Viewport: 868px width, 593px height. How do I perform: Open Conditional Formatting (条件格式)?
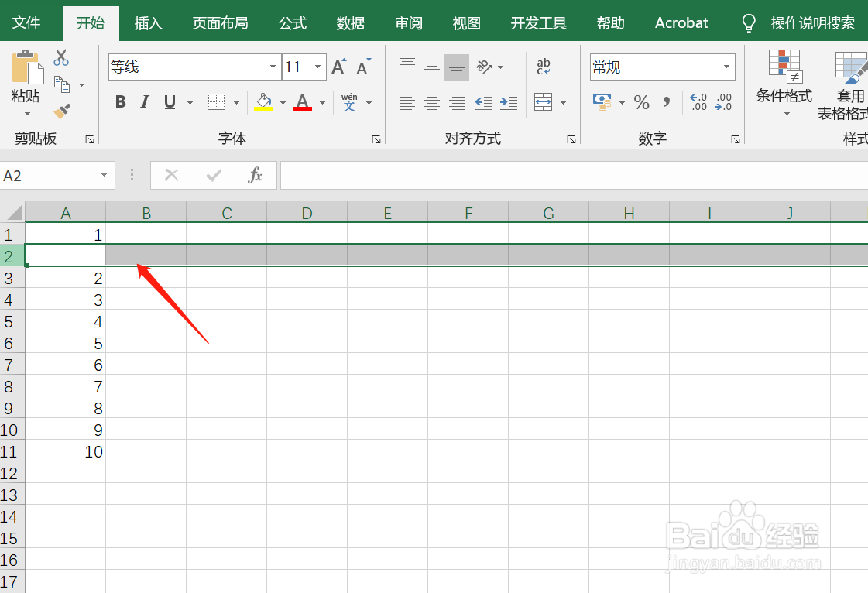pos(784,83)
